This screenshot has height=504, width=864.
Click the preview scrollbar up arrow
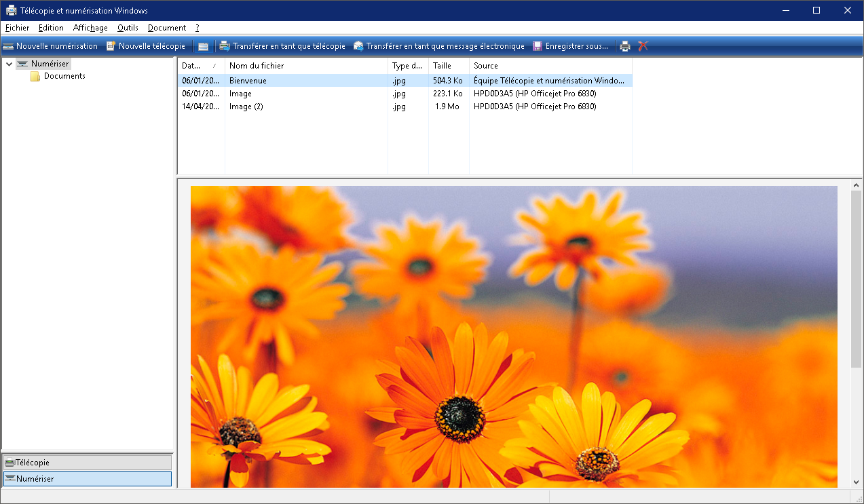(856, 185)
